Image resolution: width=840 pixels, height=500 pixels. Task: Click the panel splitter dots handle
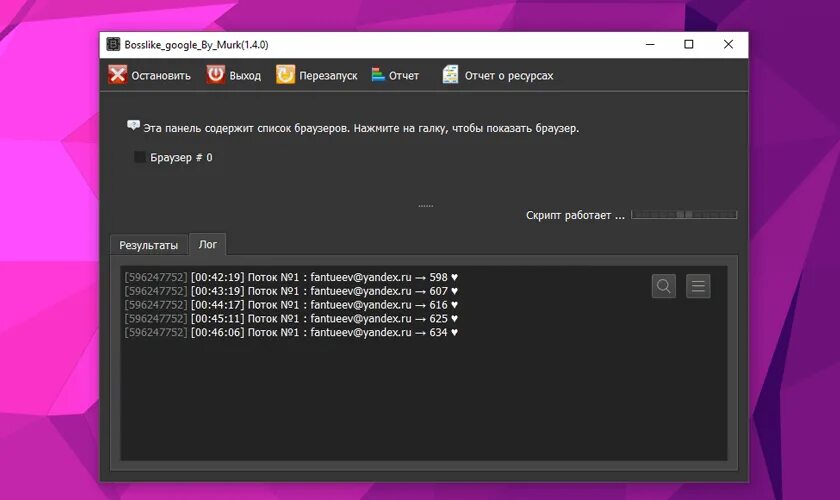pos(426,206)
